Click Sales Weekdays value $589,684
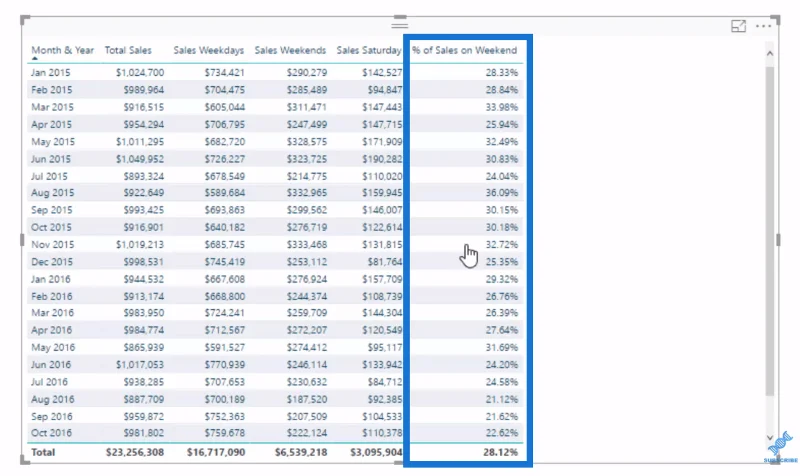800x476 pixels. [x=224, y=193]
